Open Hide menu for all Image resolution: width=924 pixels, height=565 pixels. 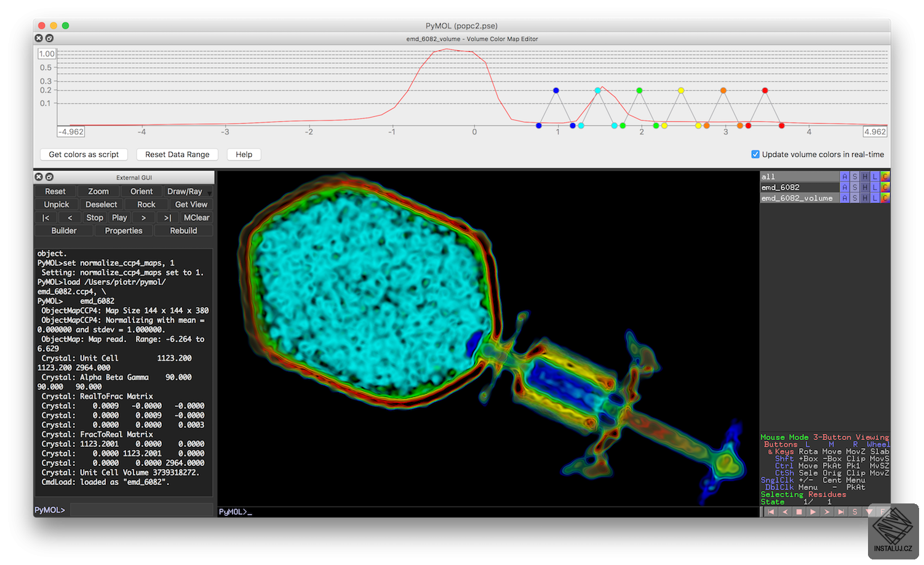(865, 177)
